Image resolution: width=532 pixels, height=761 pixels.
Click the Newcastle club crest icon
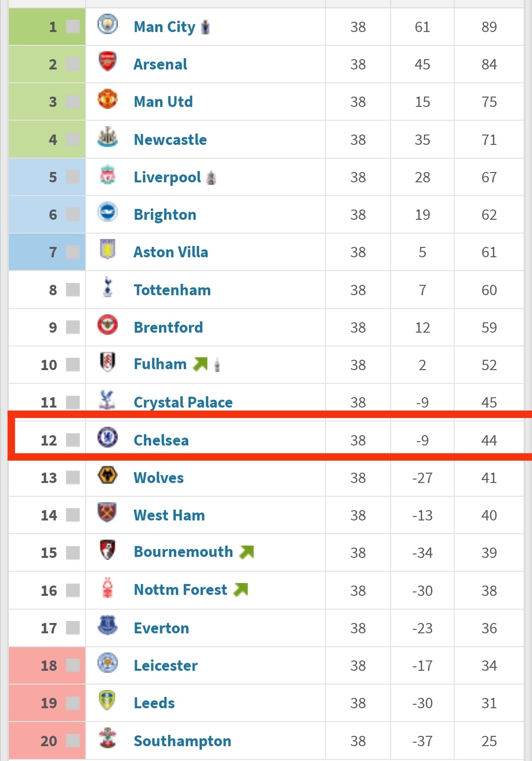(x=107, y=137)
